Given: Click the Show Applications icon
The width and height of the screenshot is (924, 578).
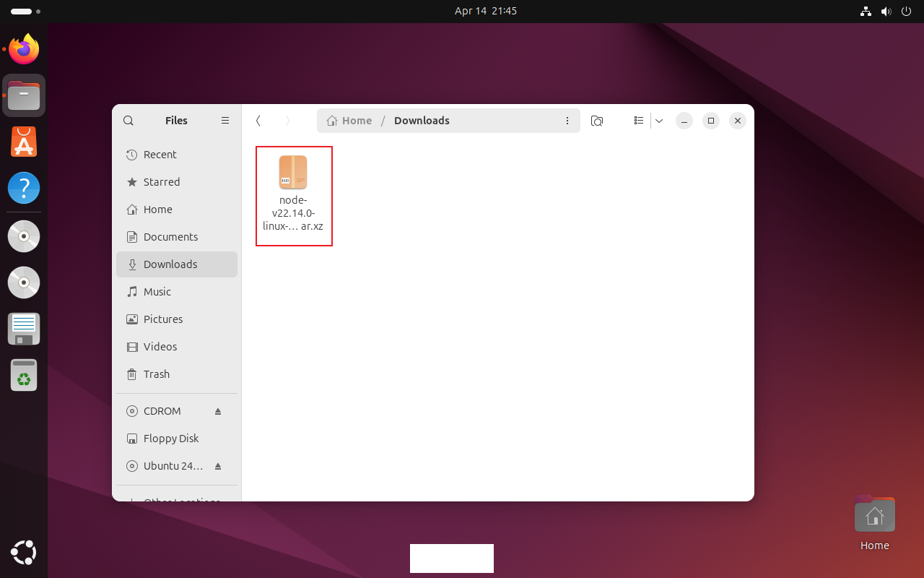Looking at the screenshot, I should pos(23,552).
